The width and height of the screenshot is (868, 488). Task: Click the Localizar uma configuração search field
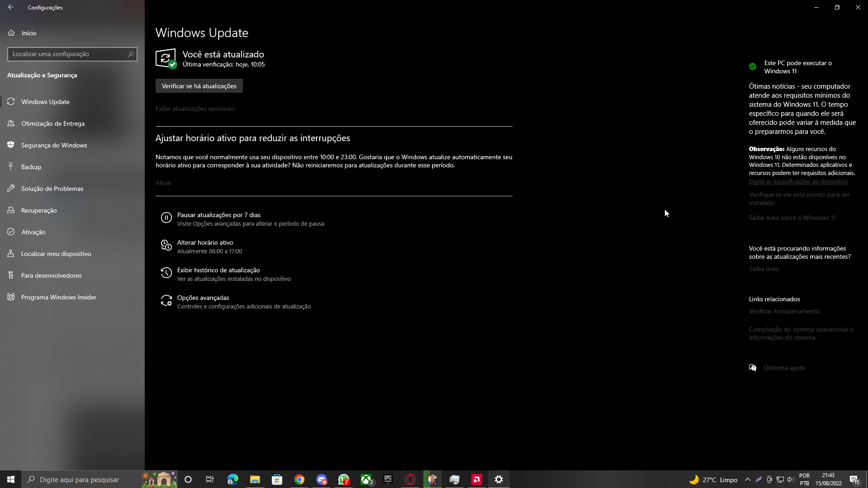tap(72, 54)
